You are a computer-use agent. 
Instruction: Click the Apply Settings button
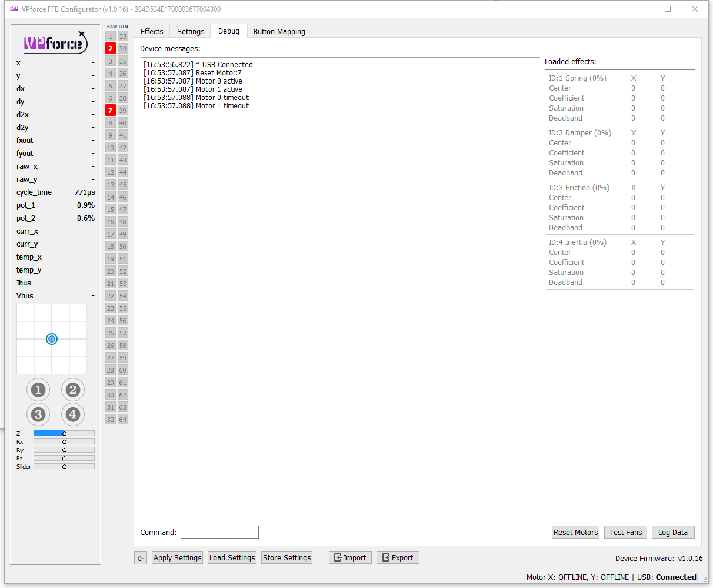tap(177, 557)
